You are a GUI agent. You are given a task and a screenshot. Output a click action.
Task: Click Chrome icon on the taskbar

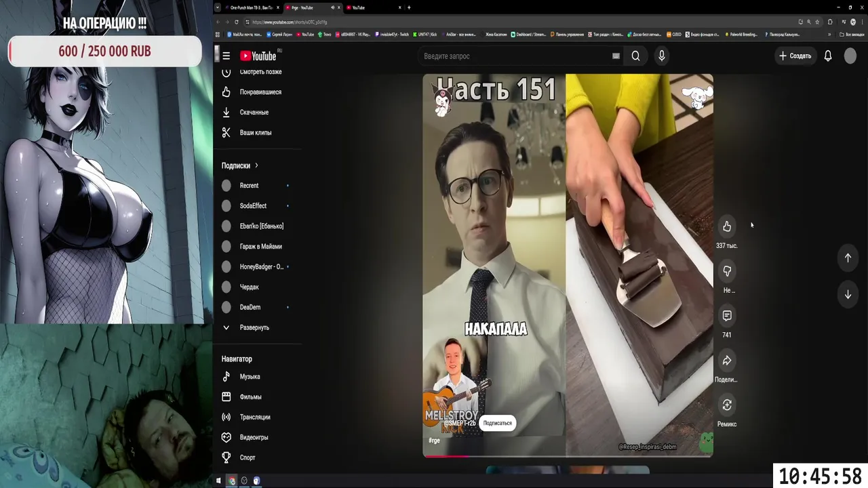tap(231, 481)
